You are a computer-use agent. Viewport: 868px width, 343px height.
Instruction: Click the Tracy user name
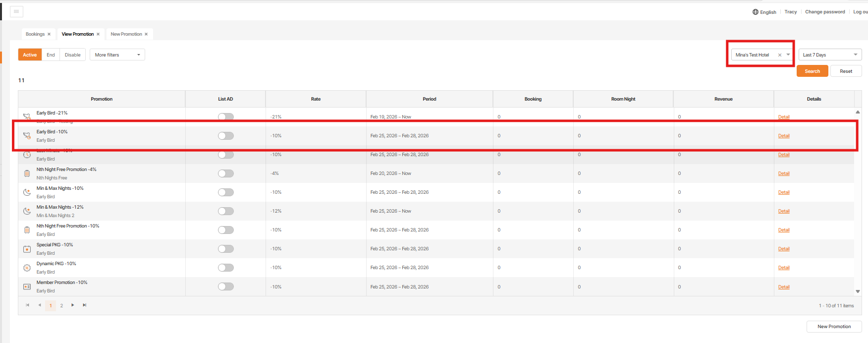pyautogui.click(x=791, y=12)
